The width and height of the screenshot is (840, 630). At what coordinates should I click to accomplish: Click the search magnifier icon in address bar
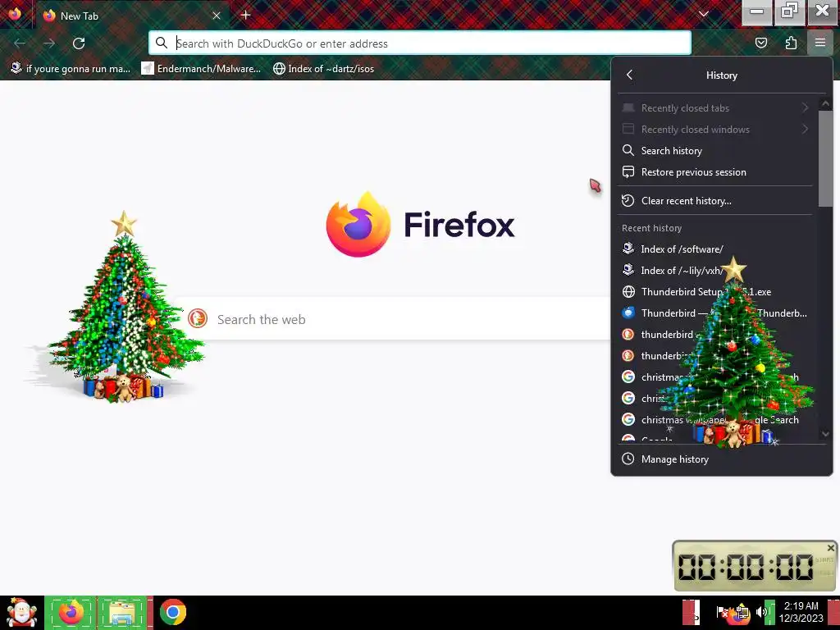tap(162, 43)
